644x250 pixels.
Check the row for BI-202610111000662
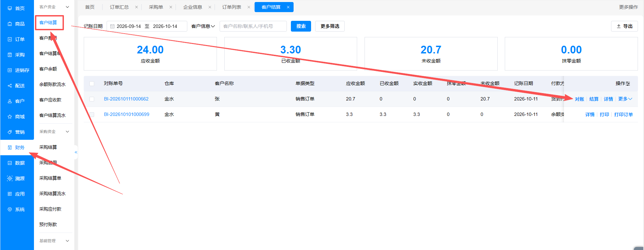pyautogui.click(x=92, y=99)
